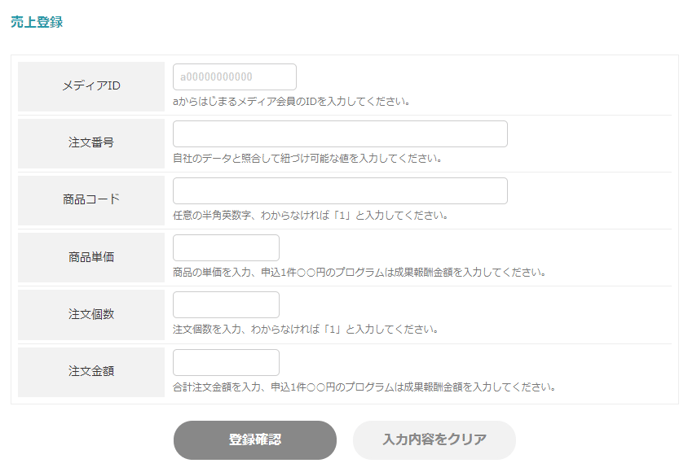The height and width of the screenshot is (472, 688).
Task: Click the 商品コード label cell
Action: pos(91,200)
